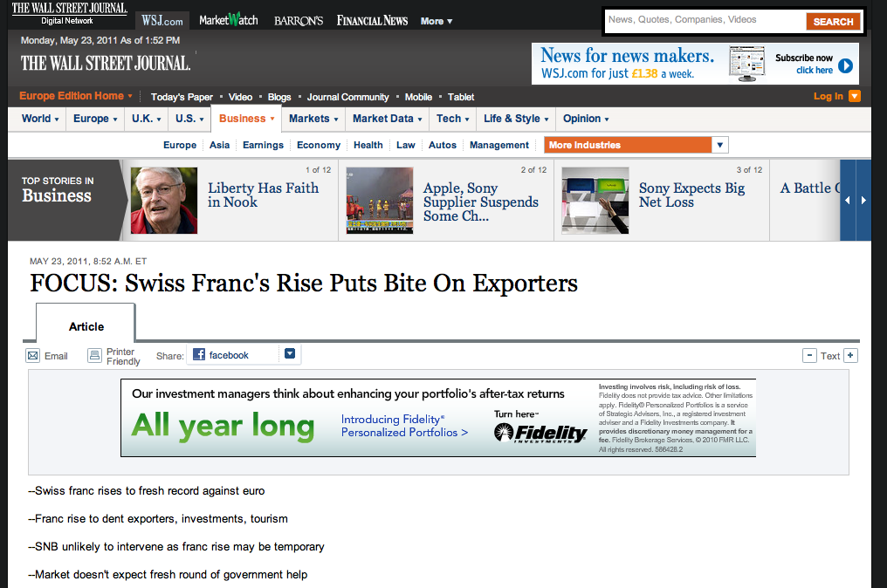The height and width of the screenshot is (588, 887).
Task: Click the Facebook share icon
Action: tap(198, 354)
